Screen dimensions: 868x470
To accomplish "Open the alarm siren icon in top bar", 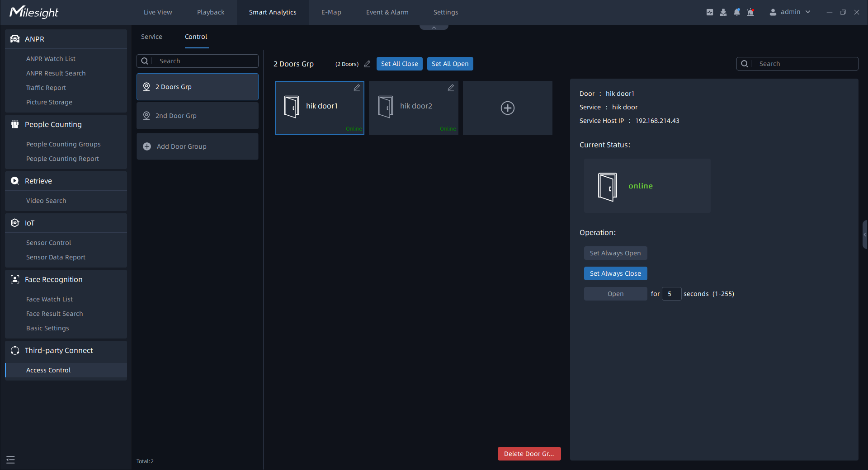I will [750, 12].
